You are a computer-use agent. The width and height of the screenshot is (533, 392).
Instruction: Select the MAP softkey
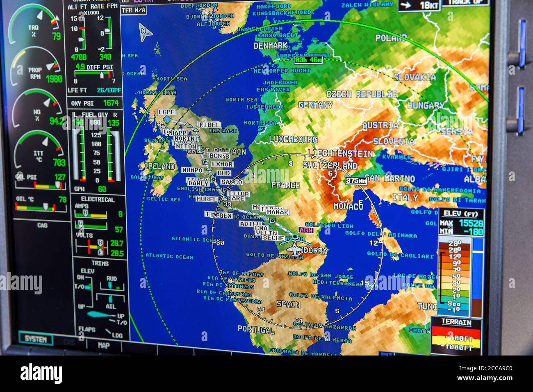click(x=104, y=345)
